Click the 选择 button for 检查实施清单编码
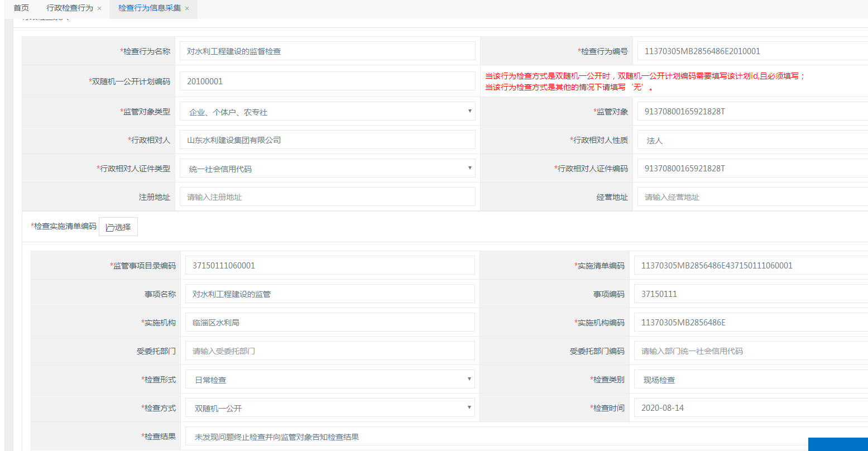The height and width of the screenshot is (451, 868). (118, 227)
